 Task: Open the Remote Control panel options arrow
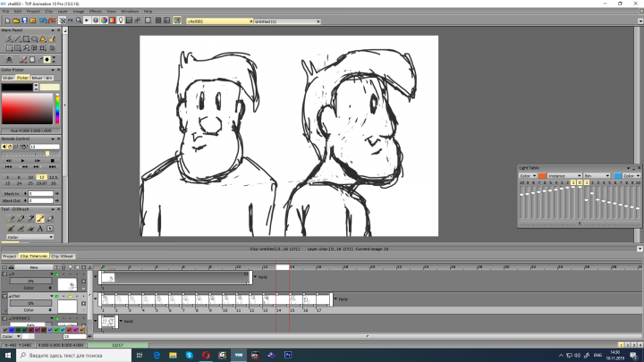tap(53, 139)
